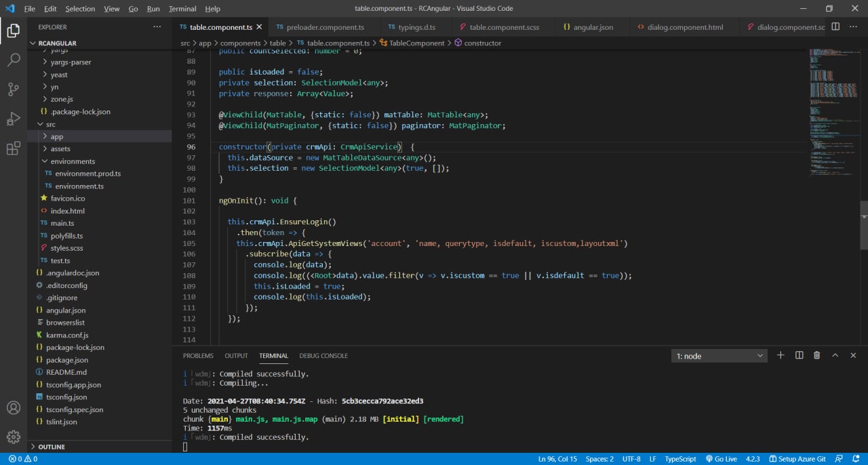868x465 pixels.
Task: Expand the OUTLINE section
Action: tap(52, 447)
